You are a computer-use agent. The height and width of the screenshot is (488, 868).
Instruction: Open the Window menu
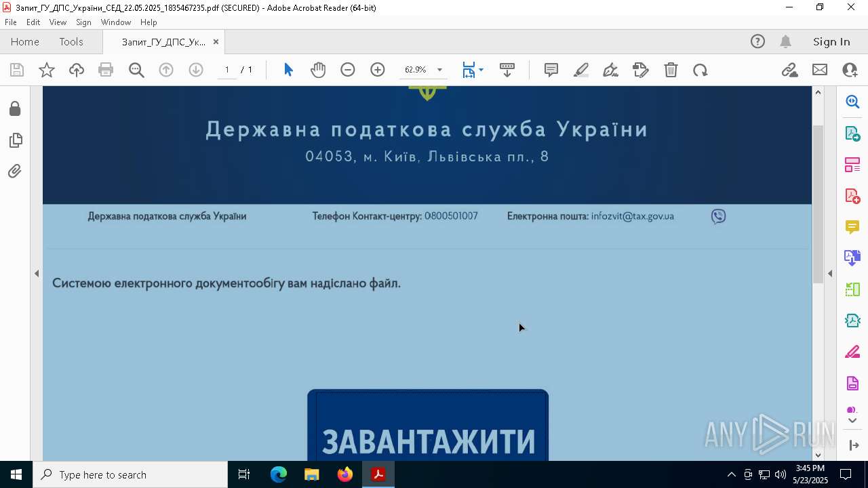pyautogui.click(x=116, y=22)
